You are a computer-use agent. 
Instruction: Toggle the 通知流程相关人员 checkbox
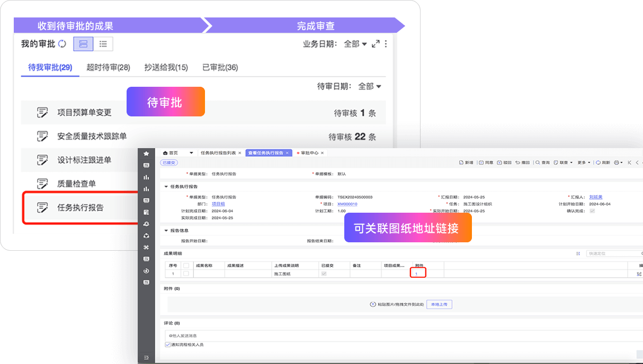(x=167, y=344)
